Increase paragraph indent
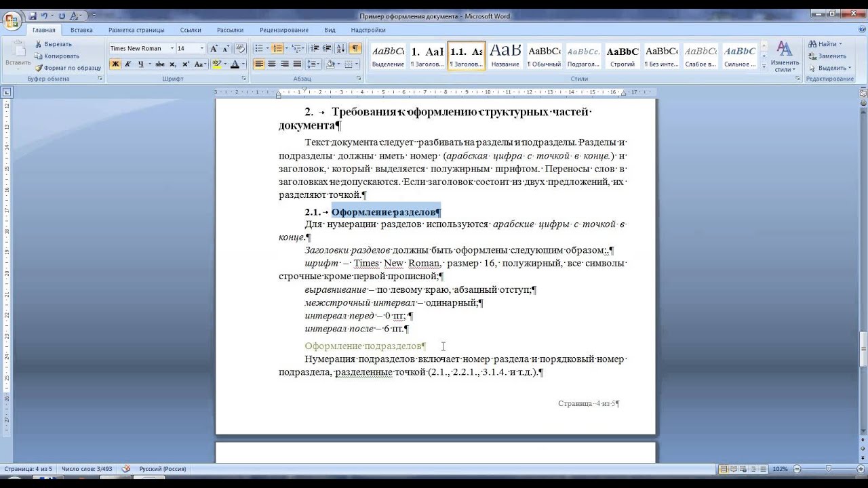The image size is (868, 488). pyautogui.click(x=328, y=48)
